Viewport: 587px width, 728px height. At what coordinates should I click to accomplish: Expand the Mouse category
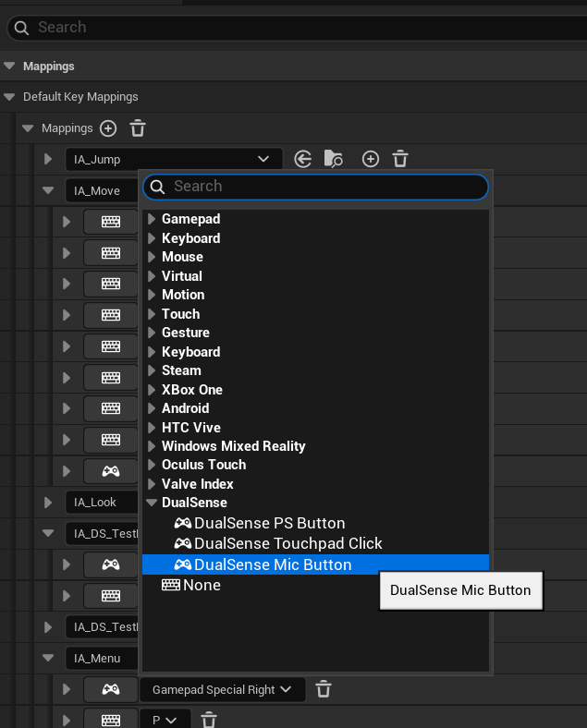(152, 257)
